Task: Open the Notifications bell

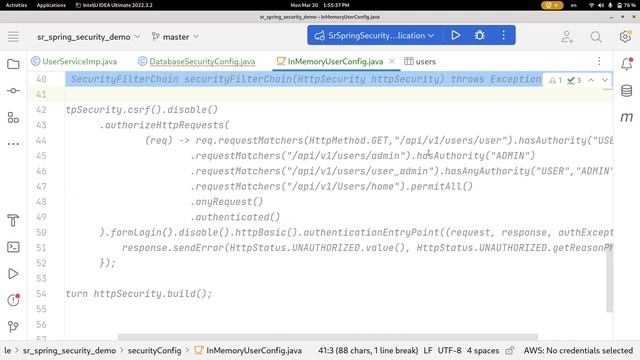Action: [x=627, y=64]
